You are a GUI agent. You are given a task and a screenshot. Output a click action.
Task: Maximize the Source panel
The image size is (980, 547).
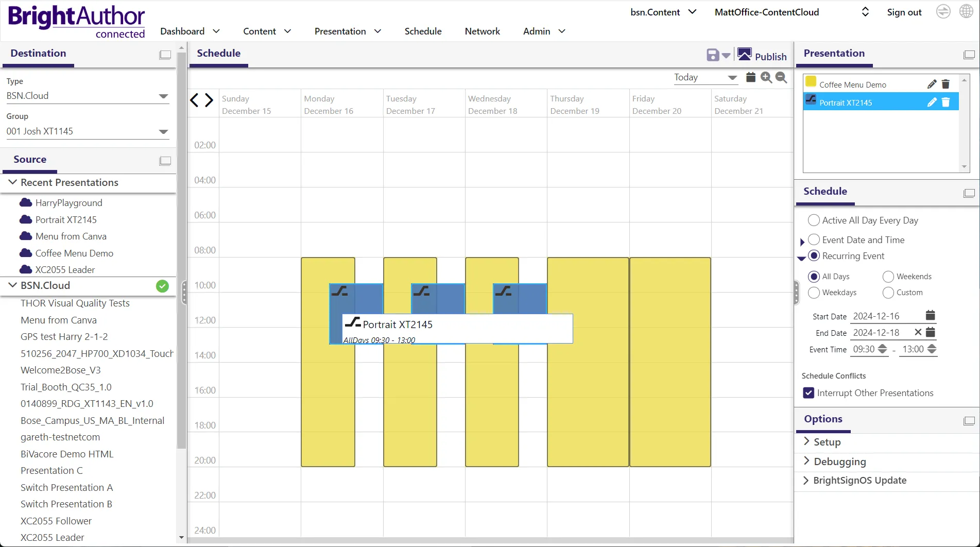(x=165, y=161)
